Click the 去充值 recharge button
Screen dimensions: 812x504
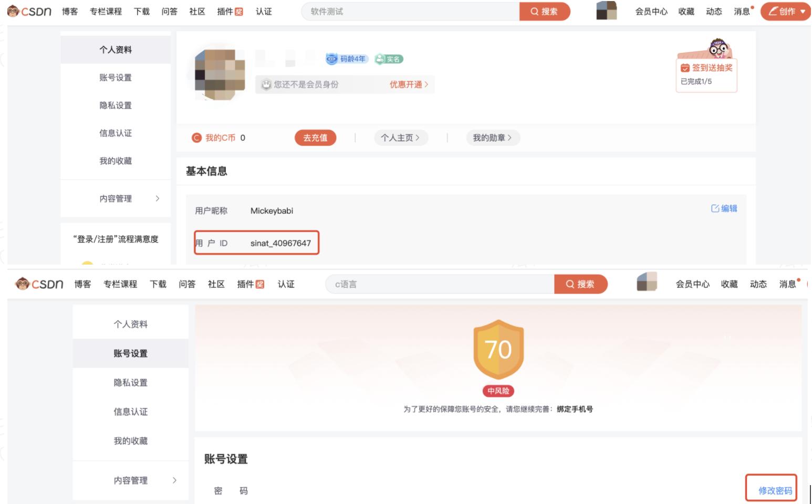coord(315,138)
